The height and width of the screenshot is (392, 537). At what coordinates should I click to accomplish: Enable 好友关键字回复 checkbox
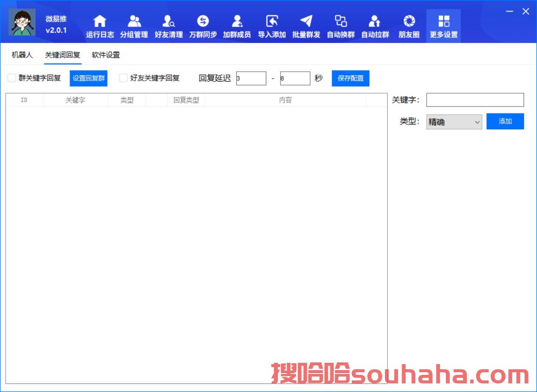[124, 78]
